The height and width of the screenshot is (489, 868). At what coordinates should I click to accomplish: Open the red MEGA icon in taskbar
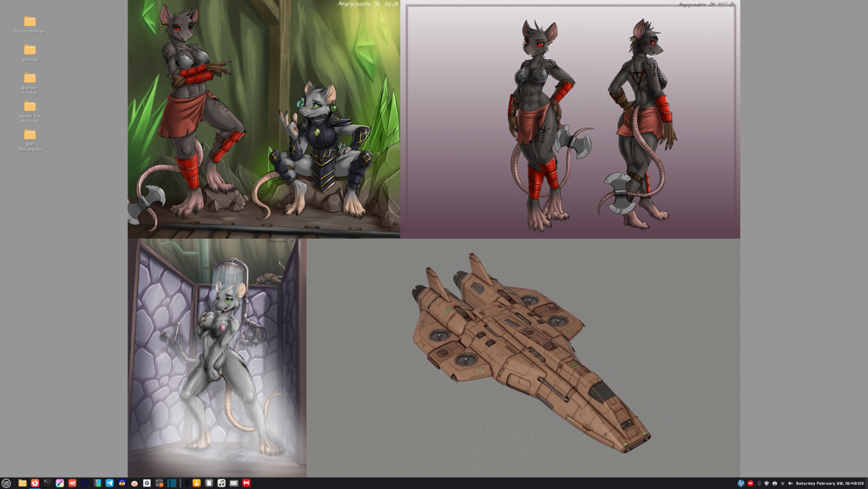pos(247,484)
